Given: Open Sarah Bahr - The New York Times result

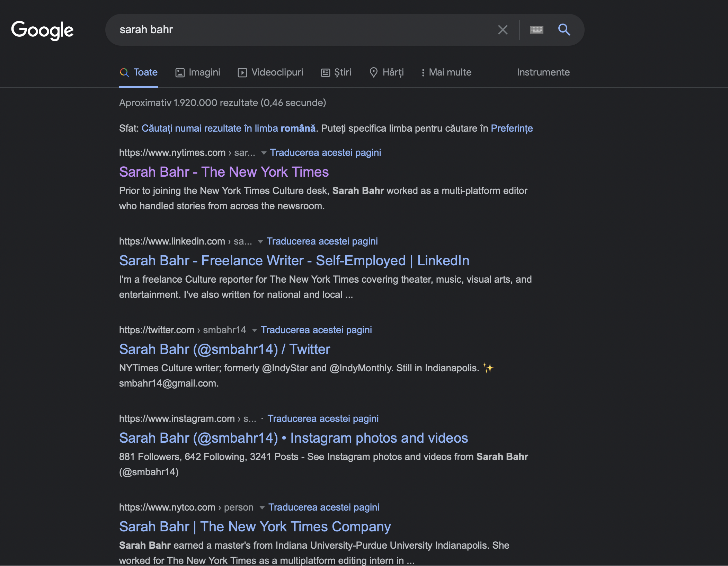Looking at the screenshot, I should coord(224,172).
